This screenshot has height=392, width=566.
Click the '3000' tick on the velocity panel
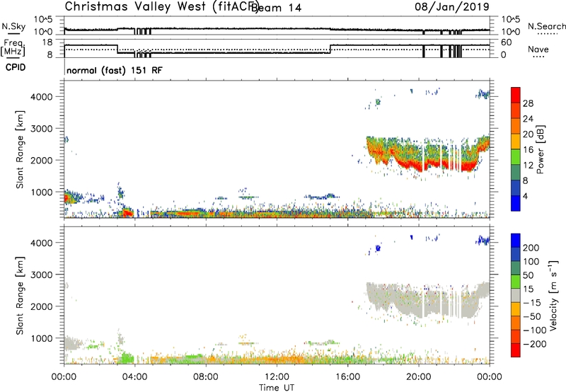tap(41, 275)
